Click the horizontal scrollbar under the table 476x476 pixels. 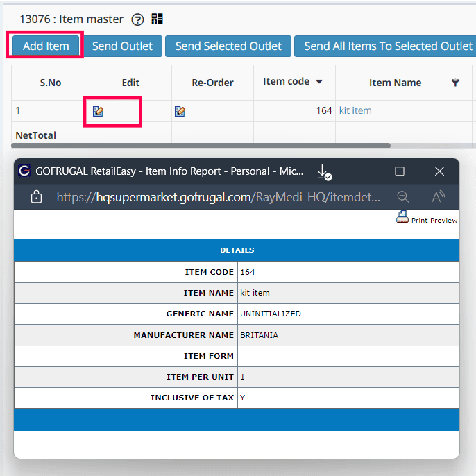click(201, 146)
